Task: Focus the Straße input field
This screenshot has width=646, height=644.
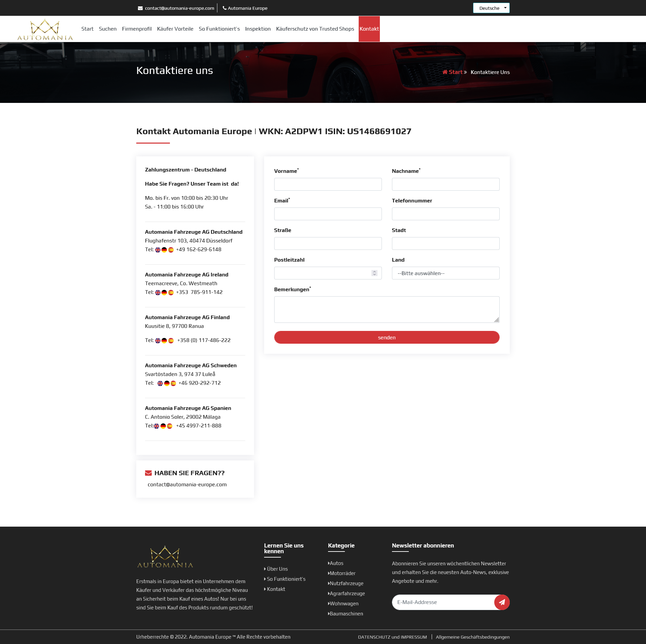Action: (x=328, y=243)
